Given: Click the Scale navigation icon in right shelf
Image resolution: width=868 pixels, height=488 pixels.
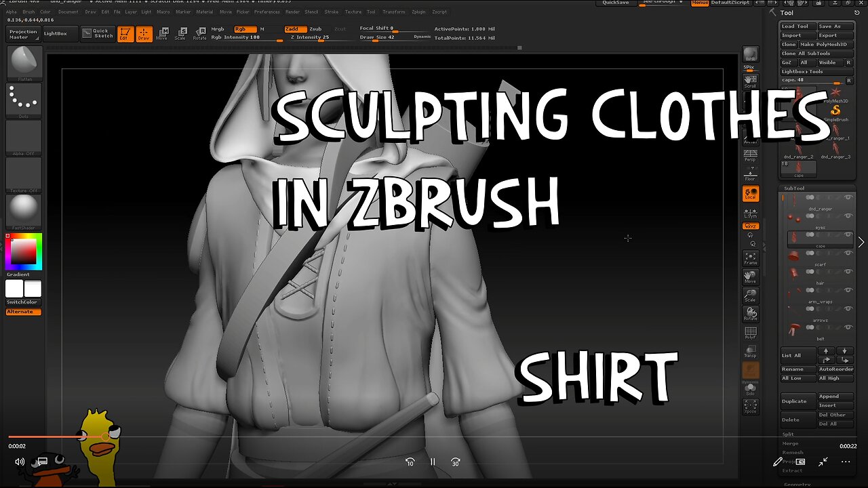Looking at the screenshot, I should (750, 295).
